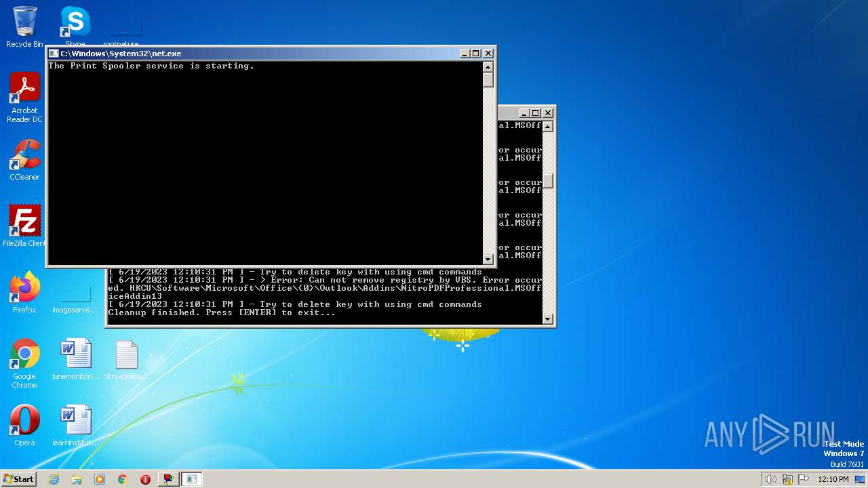Select the imageserve desktop file

click(x=75, y=298)
